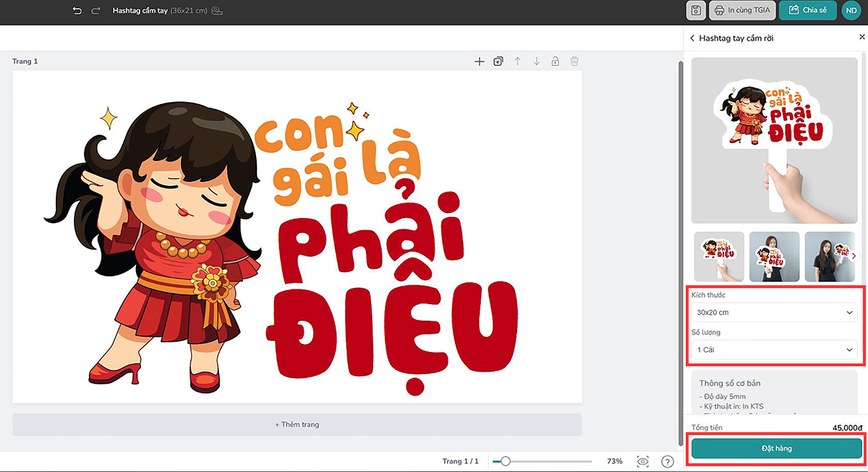The height and width of the screenshot is (472, 868).
Task: Add a new page with plus icon
Action: (x=479, y=62)
